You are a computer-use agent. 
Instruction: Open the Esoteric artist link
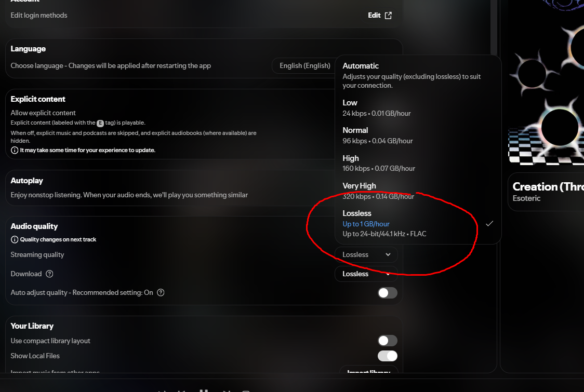pos(526,198)
